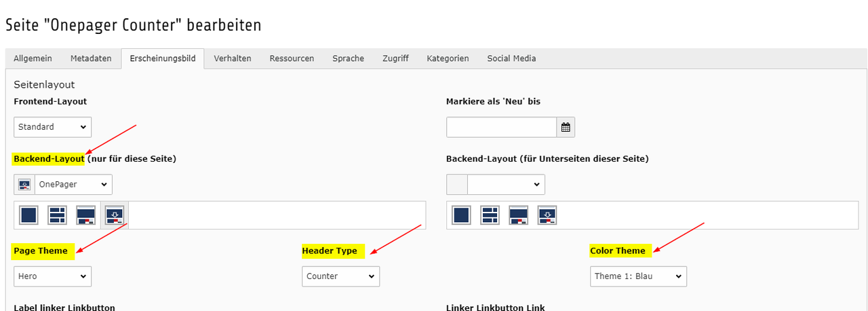The width and height of the screenshot is (868, 311).
Task: Open the calendar date picker icon
Action: pos(566,127)
